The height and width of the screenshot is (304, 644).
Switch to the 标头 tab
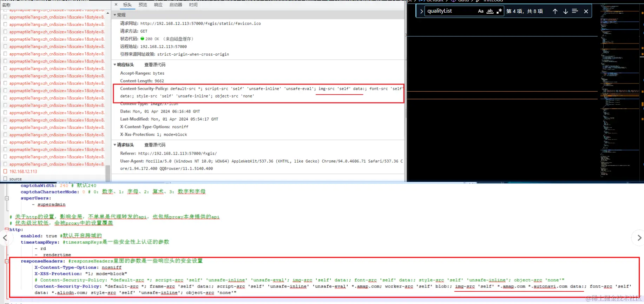coord(127,5)
